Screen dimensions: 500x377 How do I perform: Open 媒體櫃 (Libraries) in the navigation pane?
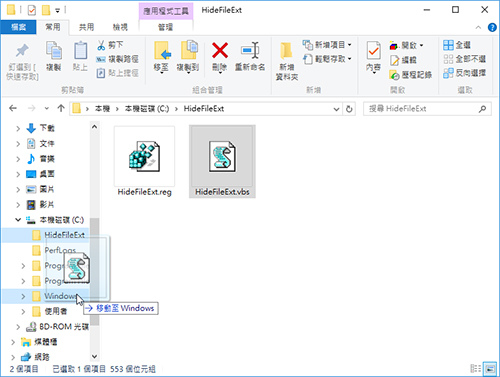coord(39,342)
